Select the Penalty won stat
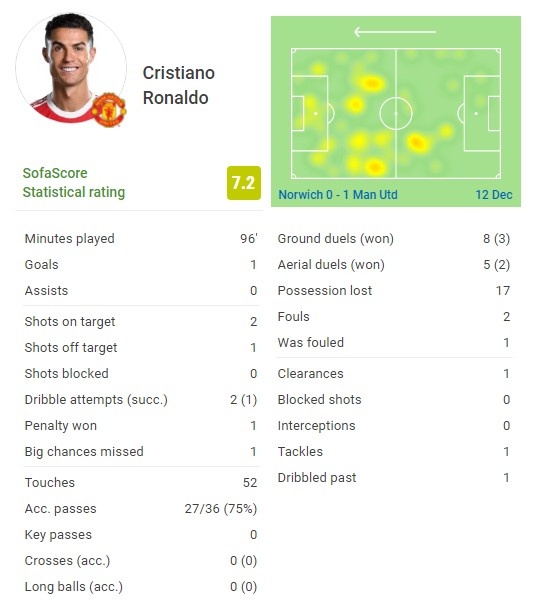Viewport: 535px width, 605px height. (x=141, y=426)
